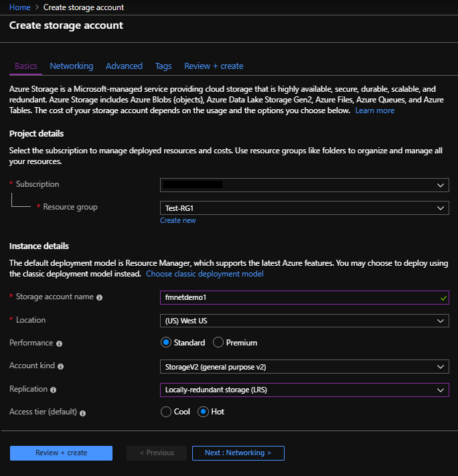Screen dimensions: 458x476
Task: Click the Project details heading
Action: point(36,134)
